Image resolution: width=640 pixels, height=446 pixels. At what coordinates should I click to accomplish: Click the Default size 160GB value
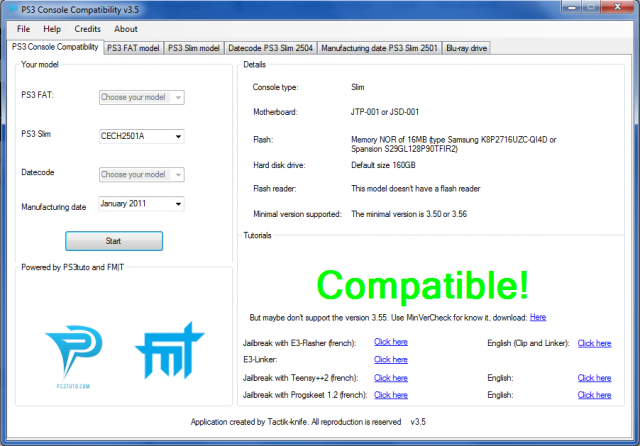[383, 165]
